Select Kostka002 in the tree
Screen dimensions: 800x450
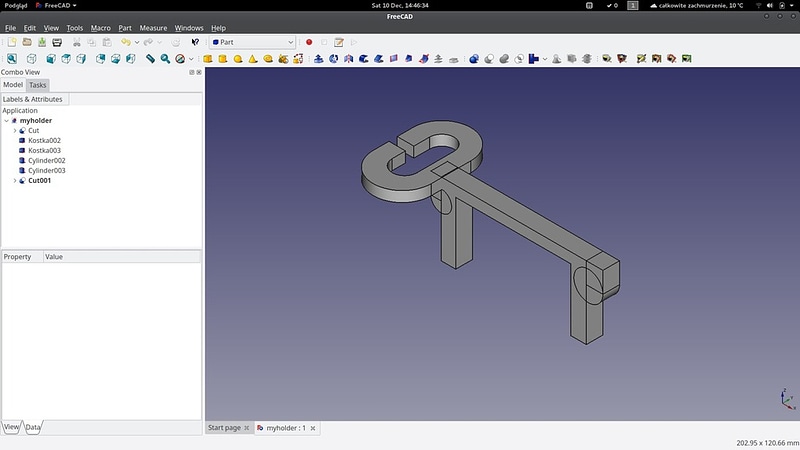pos(44,140)
